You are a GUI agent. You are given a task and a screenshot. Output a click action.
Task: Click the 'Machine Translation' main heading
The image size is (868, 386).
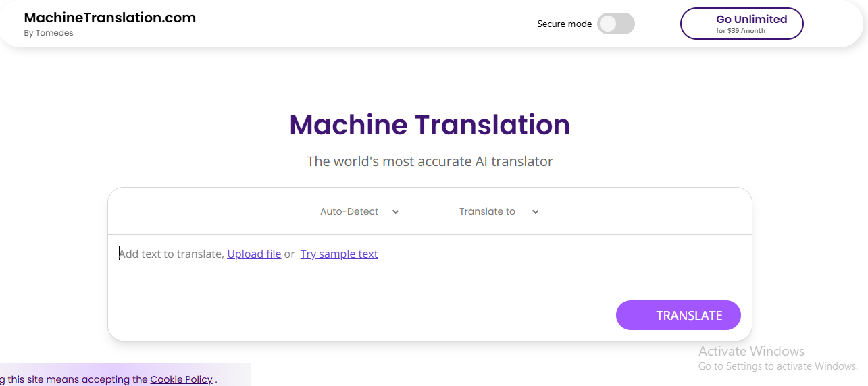click(430, 125)
